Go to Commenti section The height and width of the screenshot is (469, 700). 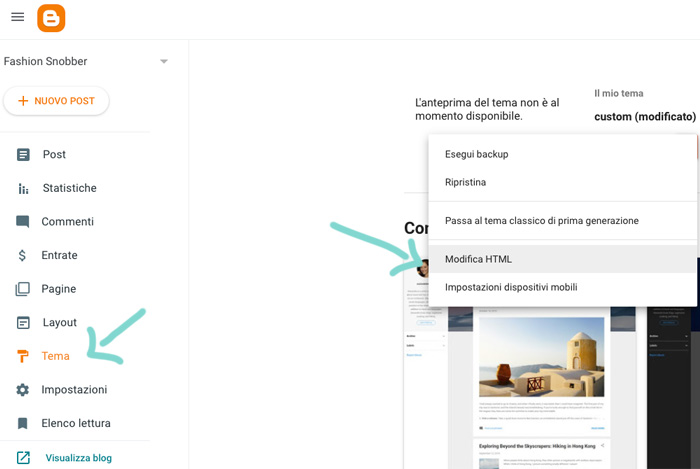(x=67, y=222)
